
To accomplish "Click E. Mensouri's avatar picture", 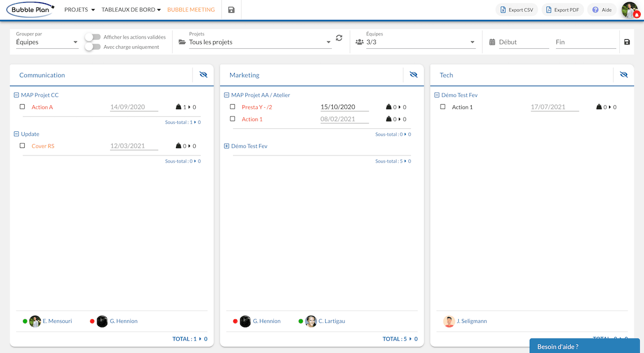I will tap(35, 321).
